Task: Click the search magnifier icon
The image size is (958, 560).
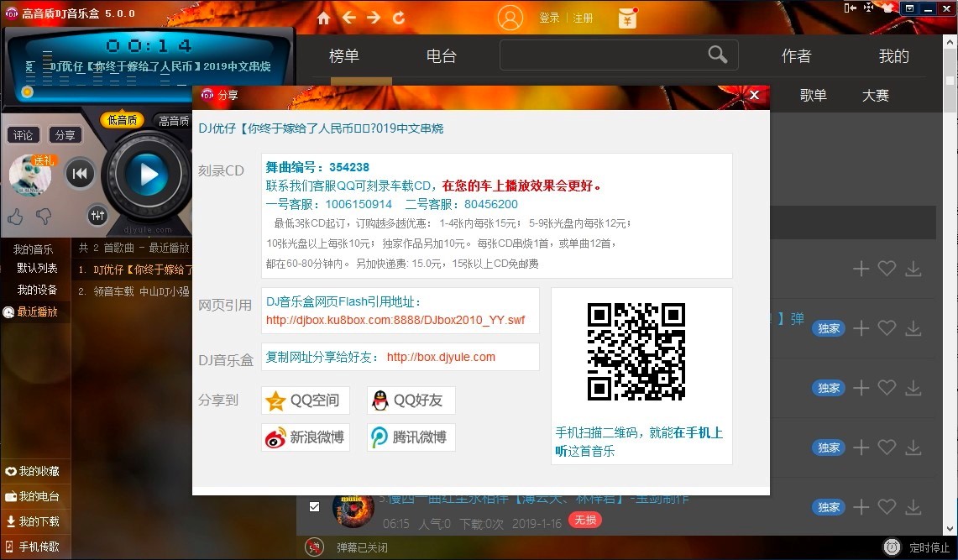Action: point(718,54)
